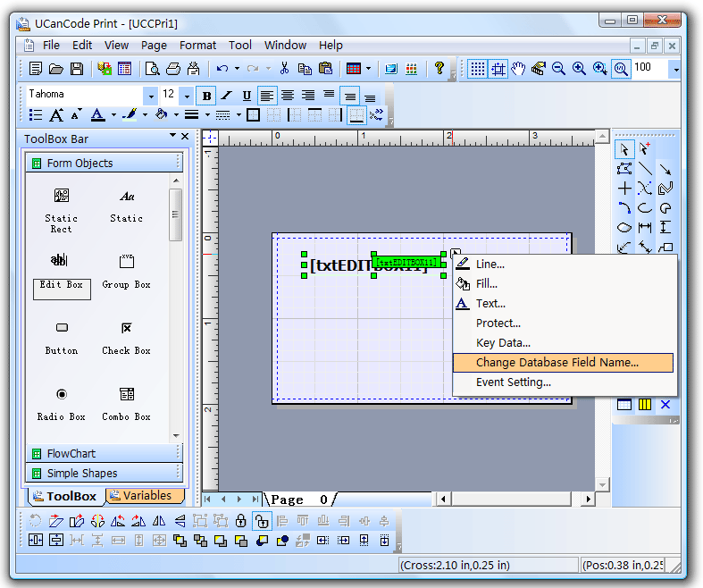Open the zoom percentage 100 dropdown
The image size is (703, 588).
(674, 69)
